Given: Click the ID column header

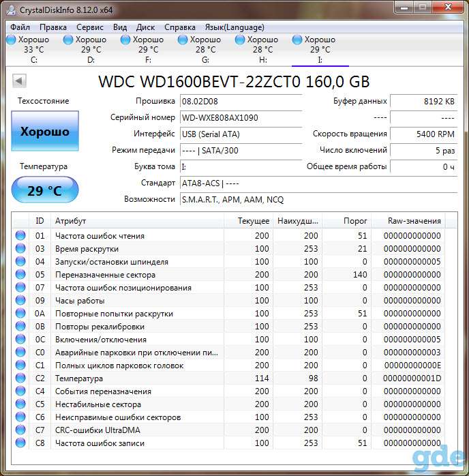Looking at the screenshot, I should click(40, 221).
